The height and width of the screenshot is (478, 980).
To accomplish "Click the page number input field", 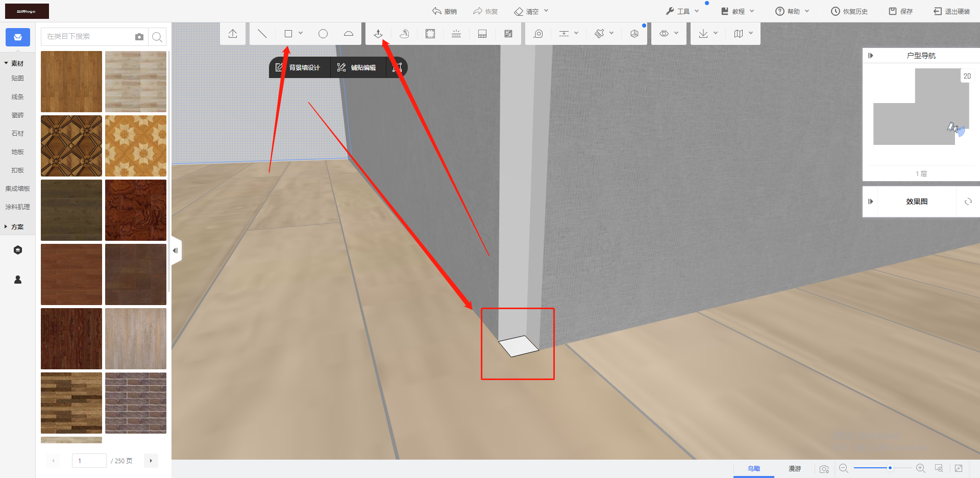I will click(89, 461).
